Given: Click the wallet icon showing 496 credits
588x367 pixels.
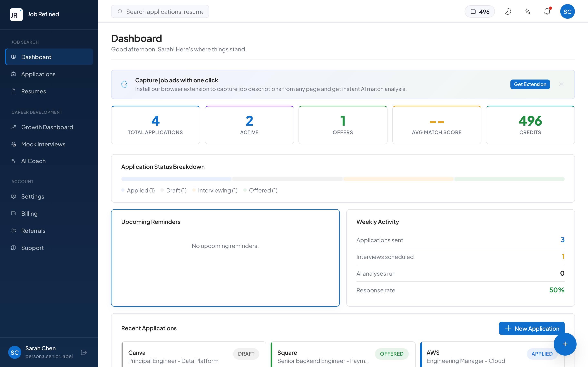Looking at the screenshot, I should tap(479, 11).
